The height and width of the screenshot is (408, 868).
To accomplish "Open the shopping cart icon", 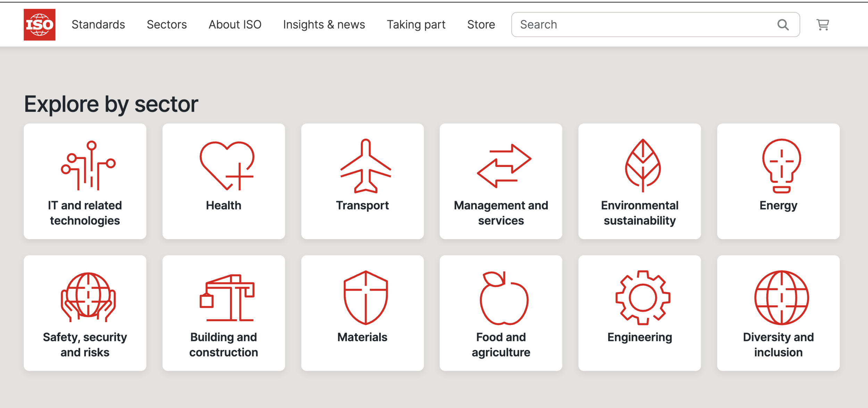I will pos(823,25).
